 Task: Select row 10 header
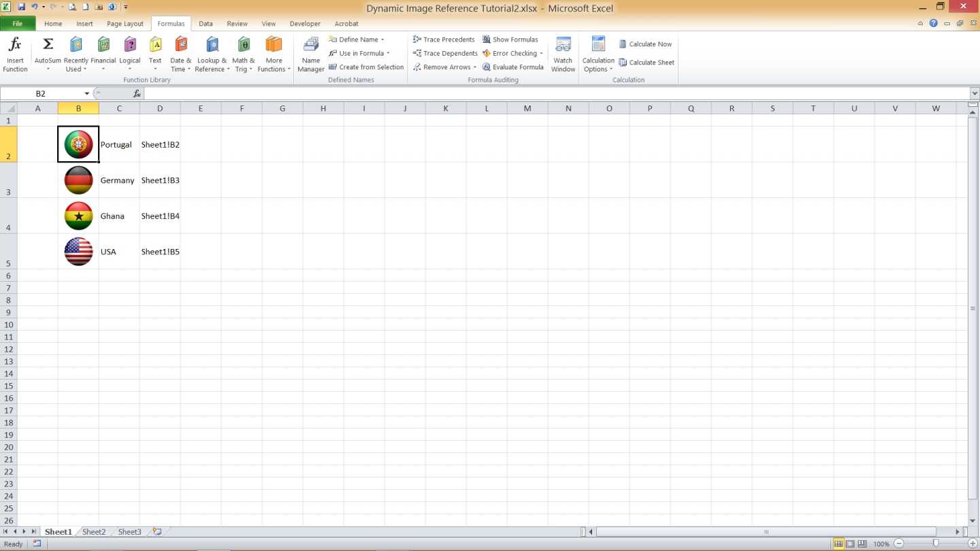pyautogui.click(x=8, y=324)
